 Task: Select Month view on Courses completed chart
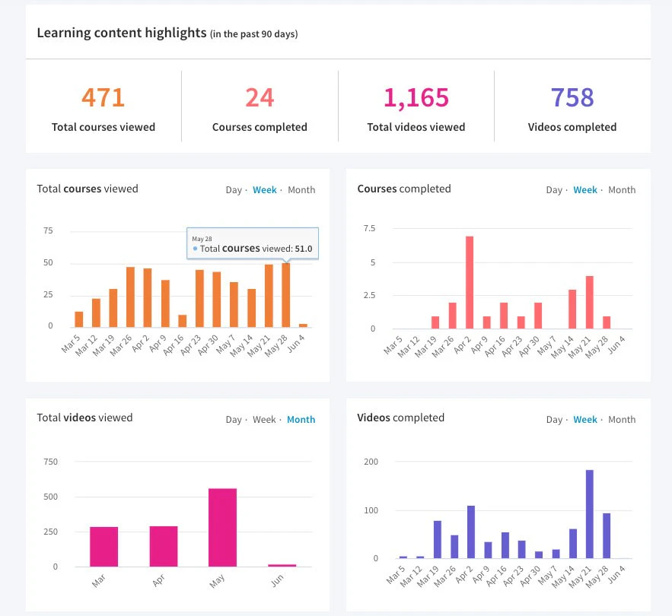click(x=622, y=189)
